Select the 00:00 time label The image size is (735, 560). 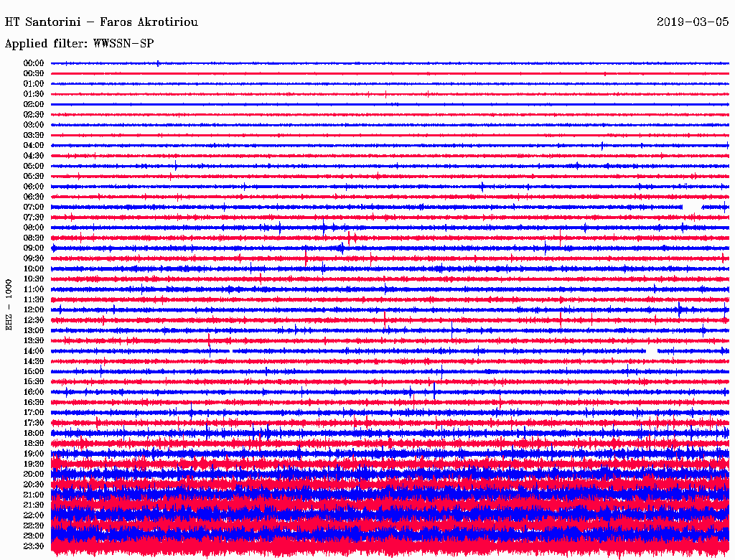click(x=34, y=63)
